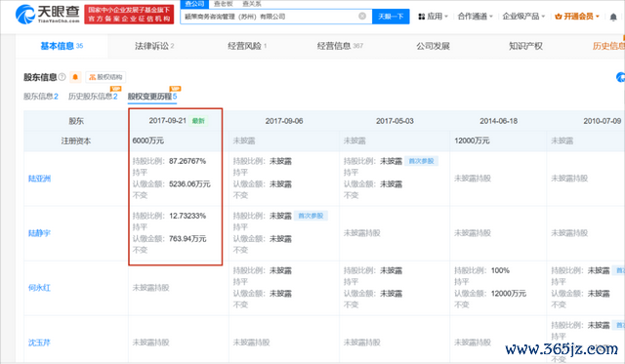Open shareholder link 陆亚洲

(39, 179)
